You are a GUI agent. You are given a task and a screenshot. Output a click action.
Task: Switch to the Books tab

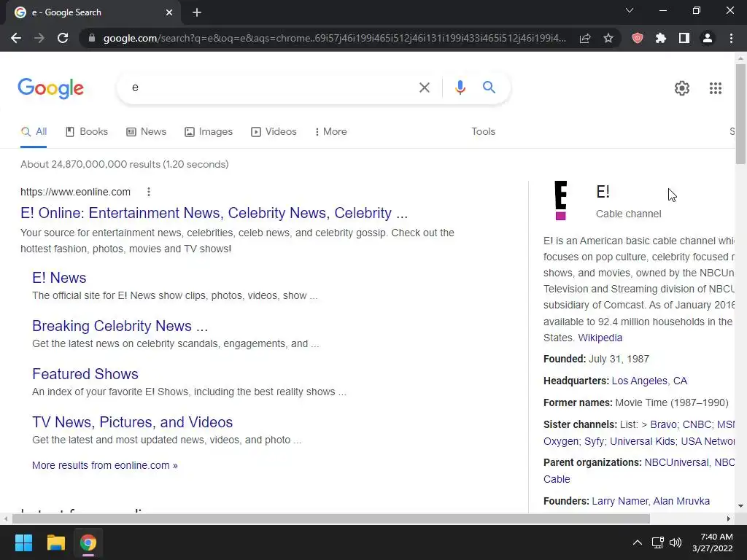click(x=87, y=131)
